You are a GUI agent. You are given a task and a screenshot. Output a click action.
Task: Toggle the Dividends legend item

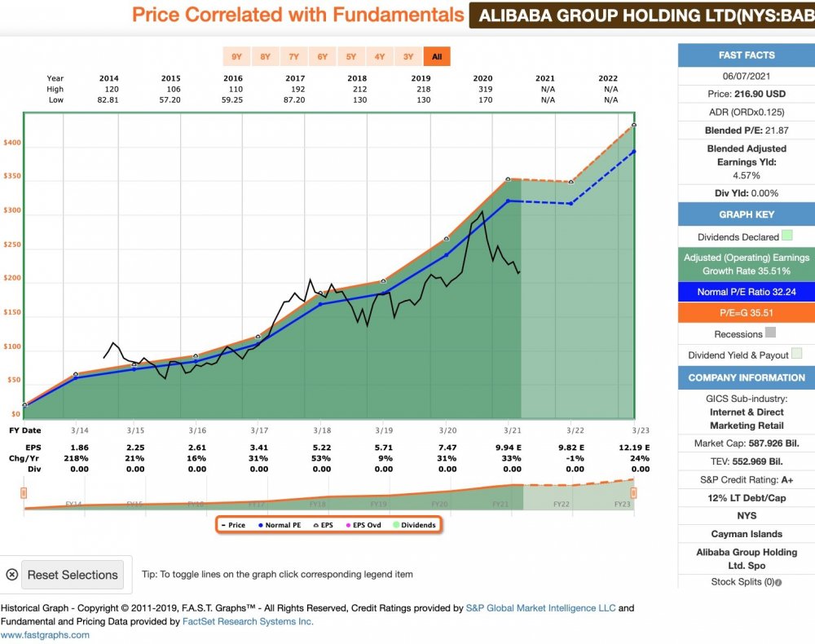[x=413, y=525]
